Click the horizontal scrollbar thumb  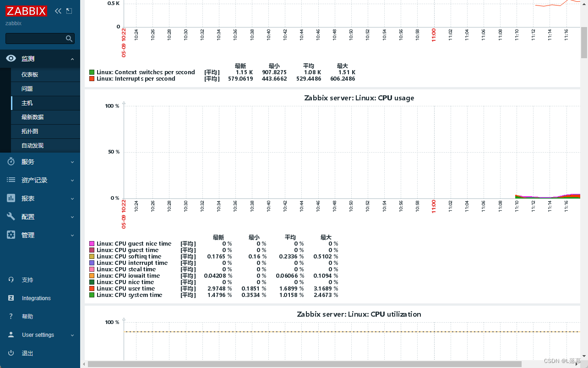pyautogui.click(x=305, y=364)
